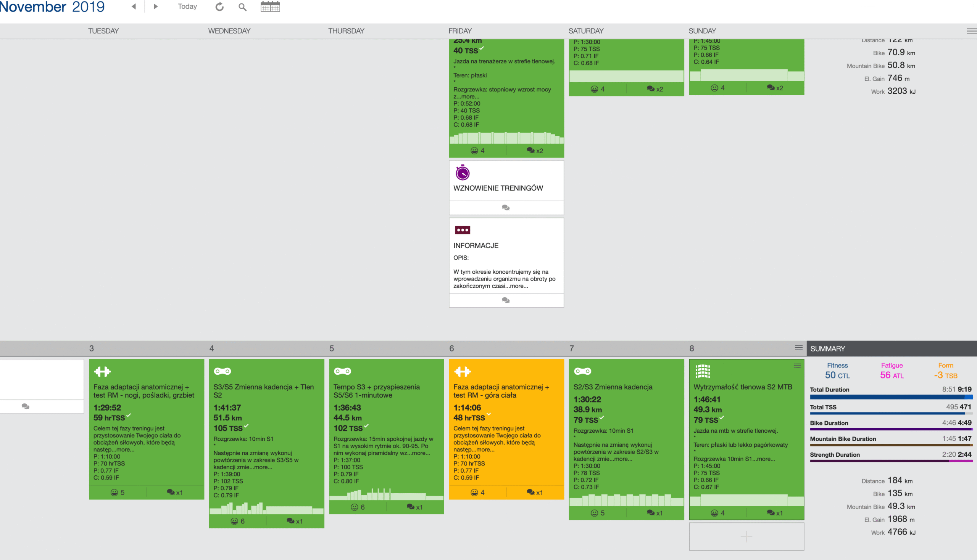This screenshot has width=977, height=560.
Task: Open Sunday workout card hamburger menu
Action: [x=797, y=365]
